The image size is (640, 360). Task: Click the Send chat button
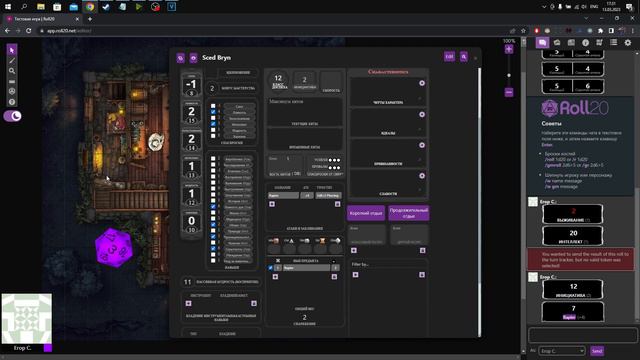click(597, 351)
